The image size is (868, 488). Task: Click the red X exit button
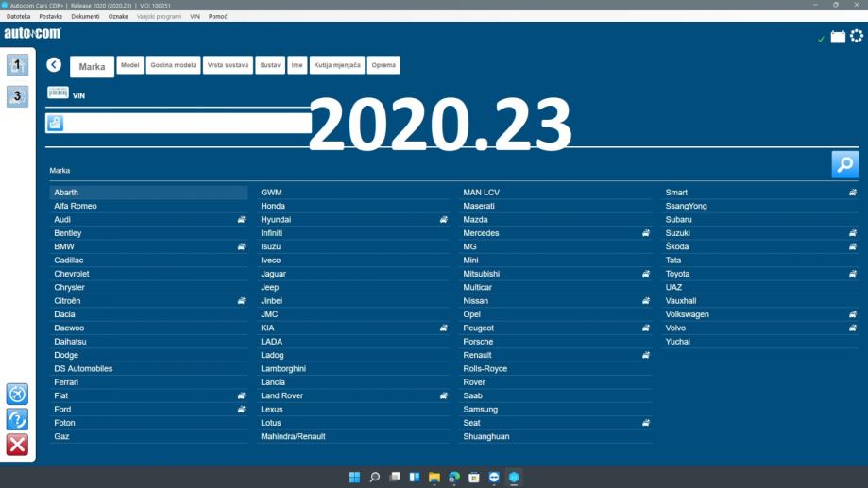pos(17,445)
